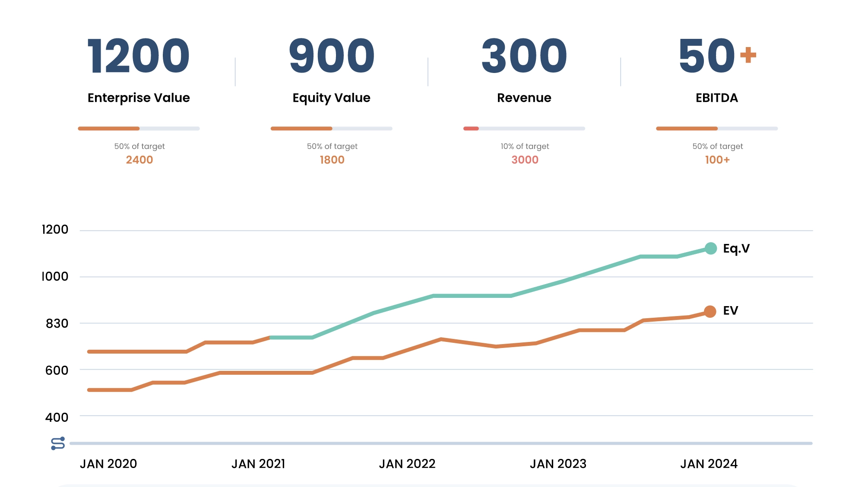This screenshot has width=868, height=487.
Task: Click the 1000 y-axis label
Action: pos(55,276)
